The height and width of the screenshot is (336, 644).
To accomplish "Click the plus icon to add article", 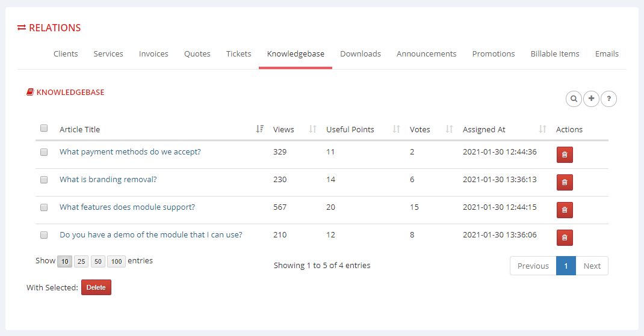I will coord(592,99).
